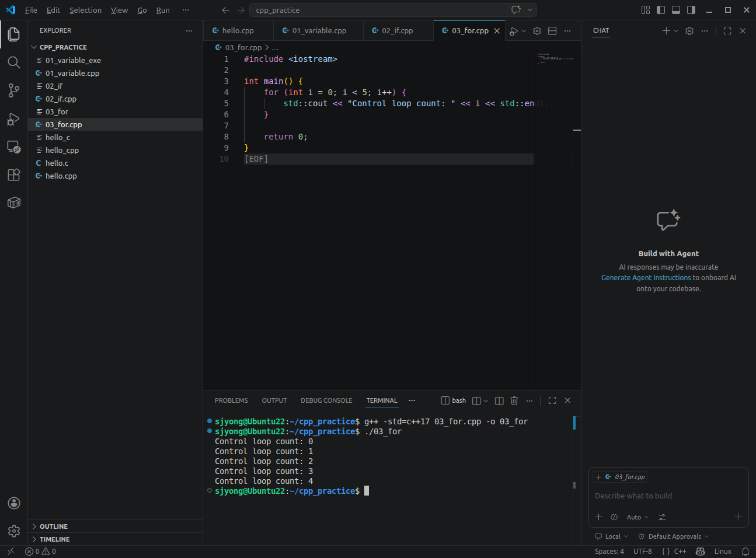Open the Selection menu
The height and width of the screenshot is (558, 756).
pos(85,10)
